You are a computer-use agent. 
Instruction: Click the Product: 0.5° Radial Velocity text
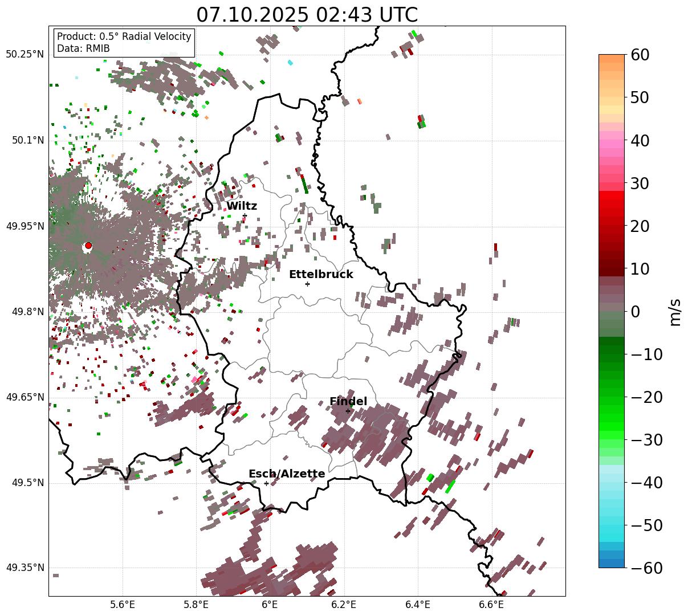[124, 36]
